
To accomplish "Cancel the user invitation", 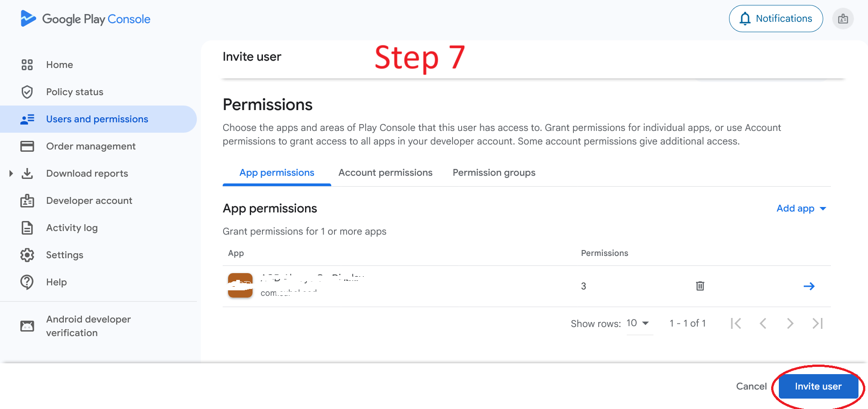I will point(751,386).
